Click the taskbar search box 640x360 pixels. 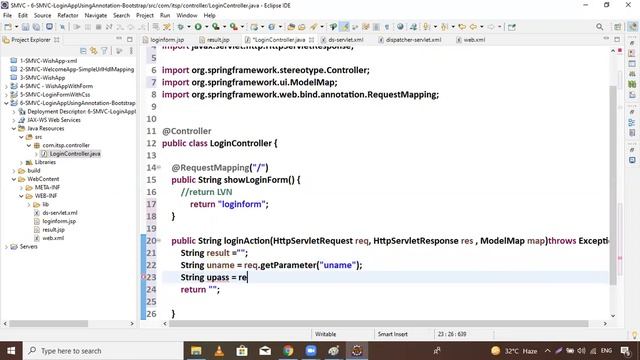pos(103,351)
